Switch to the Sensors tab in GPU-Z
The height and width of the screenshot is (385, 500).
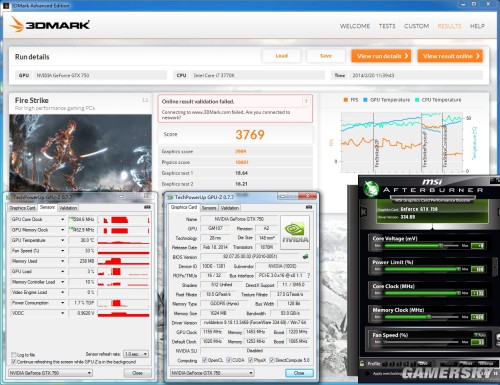209,208
